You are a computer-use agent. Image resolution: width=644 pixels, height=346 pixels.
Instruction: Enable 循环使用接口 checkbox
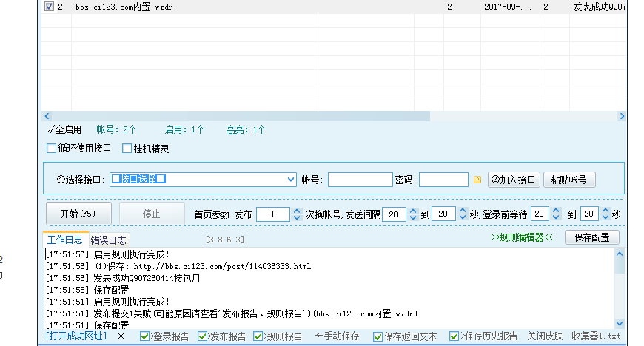(x=51, y=148)
